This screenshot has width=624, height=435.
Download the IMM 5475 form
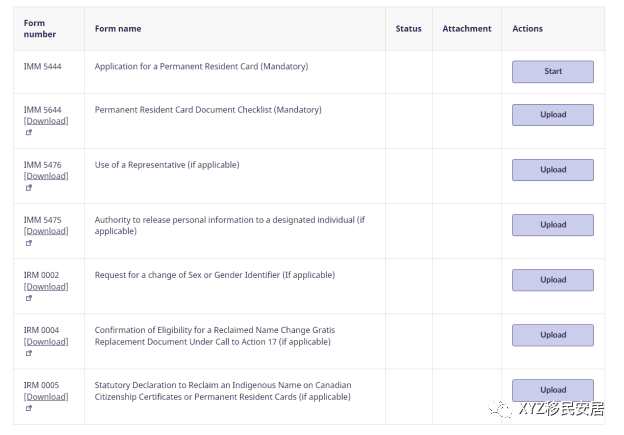pos(46,231)
